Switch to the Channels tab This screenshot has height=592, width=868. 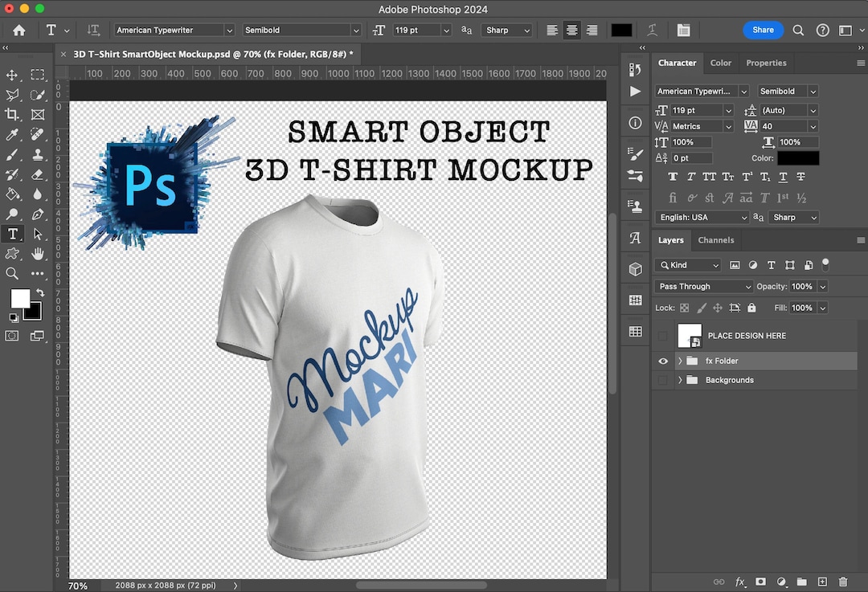point(715,240)
